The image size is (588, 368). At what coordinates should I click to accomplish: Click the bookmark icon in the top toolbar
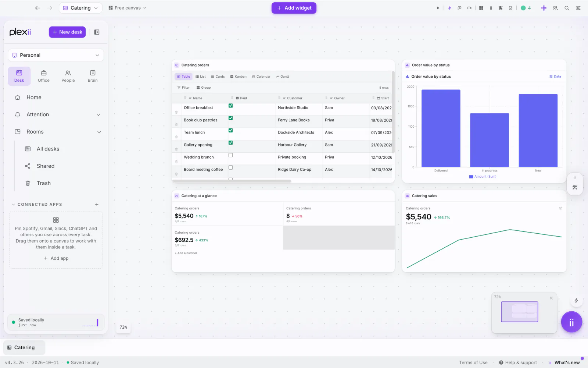point(501,8)
